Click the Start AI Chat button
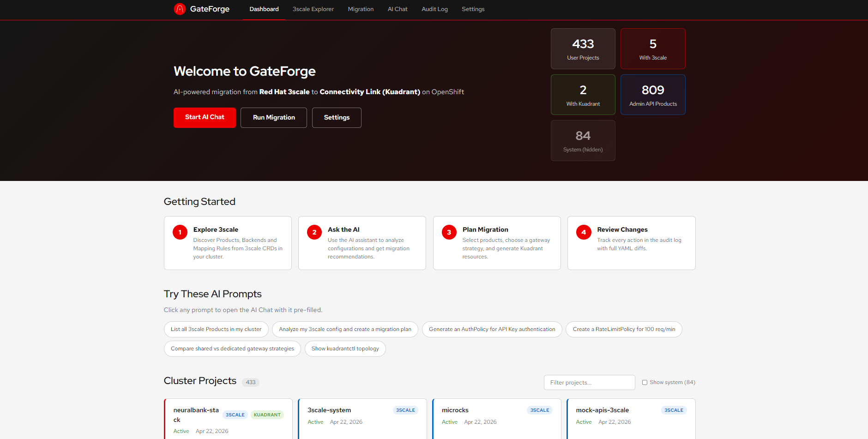 205,117
